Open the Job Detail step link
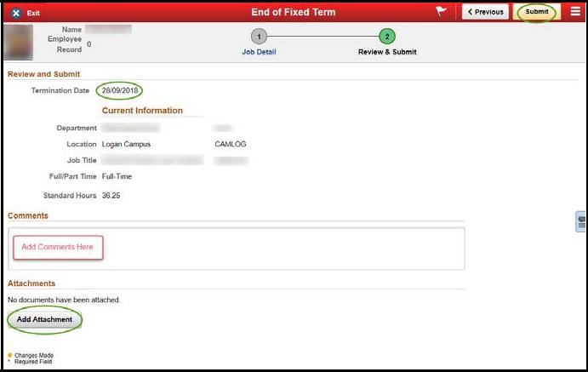The image size is (588, 372). pyautogui.click(x=260, y=52)
